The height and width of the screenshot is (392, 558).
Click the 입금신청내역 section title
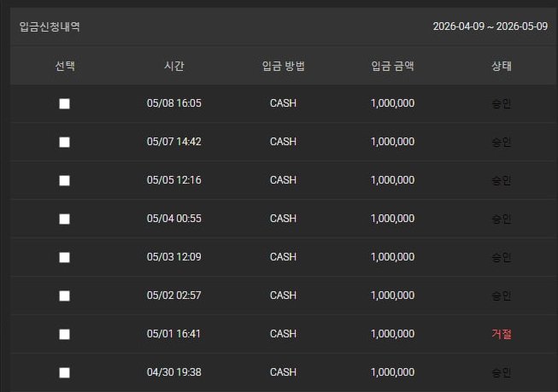point(50,26)
